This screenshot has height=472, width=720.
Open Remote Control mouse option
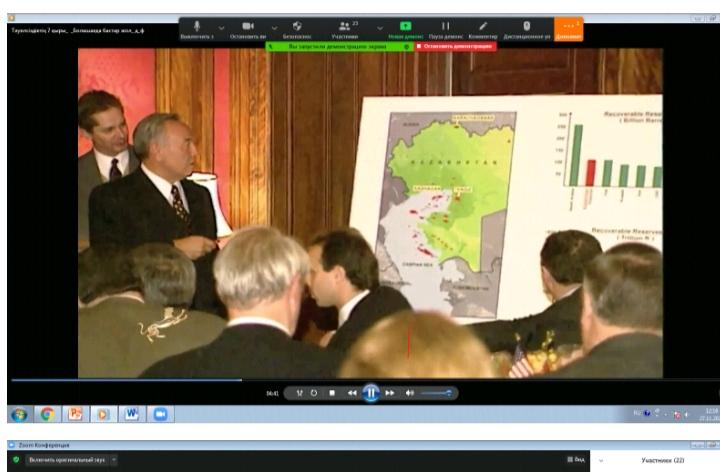pyautogui.click(x=526, y=29)
